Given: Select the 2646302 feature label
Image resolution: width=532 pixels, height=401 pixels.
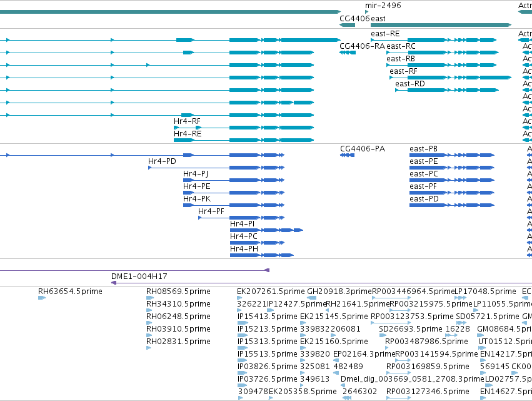Looking at the screenshot, I should [359, 392].
